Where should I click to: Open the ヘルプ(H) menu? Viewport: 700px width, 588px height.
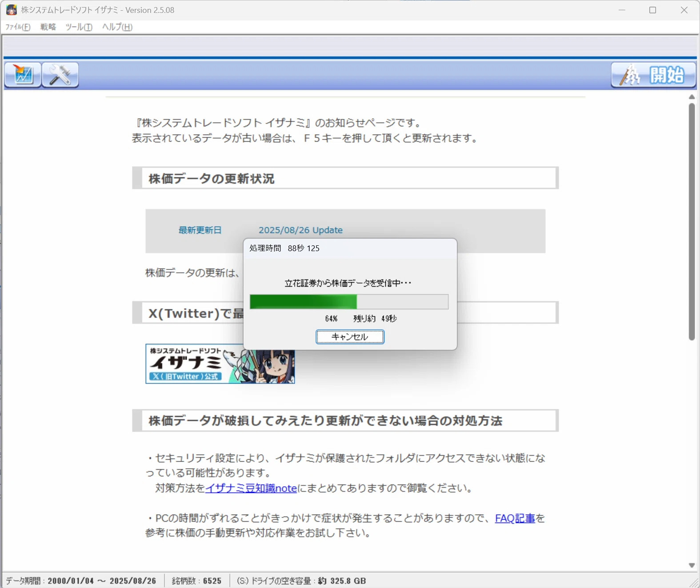117,27
